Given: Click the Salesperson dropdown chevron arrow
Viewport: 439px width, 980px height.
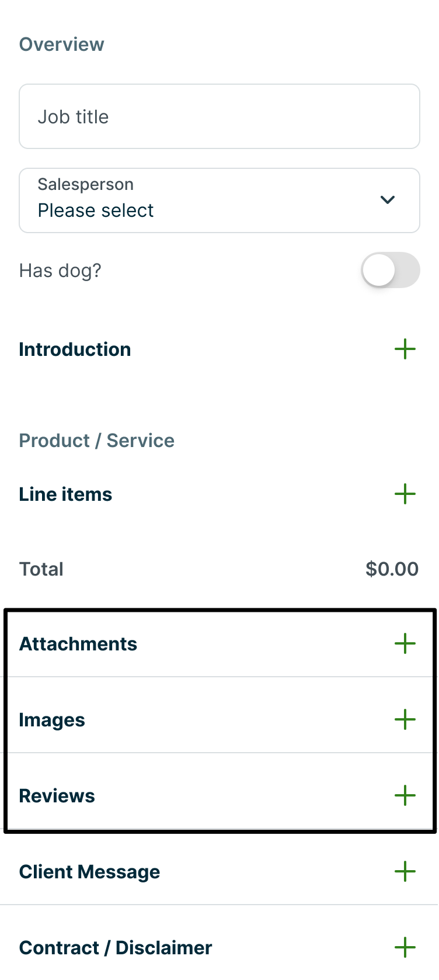Looking at the screenshot, I should click(388, 200).
